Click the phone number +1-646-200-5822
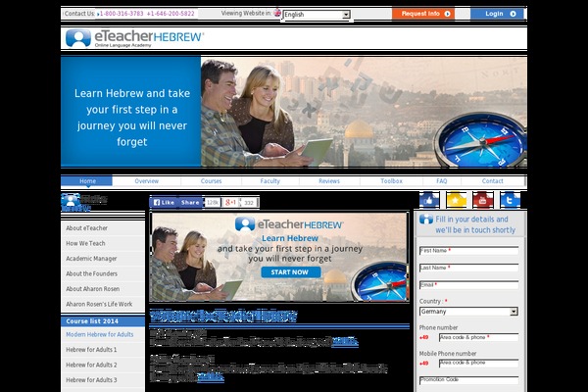Screen dimensions: 588x392 (171, 14)
